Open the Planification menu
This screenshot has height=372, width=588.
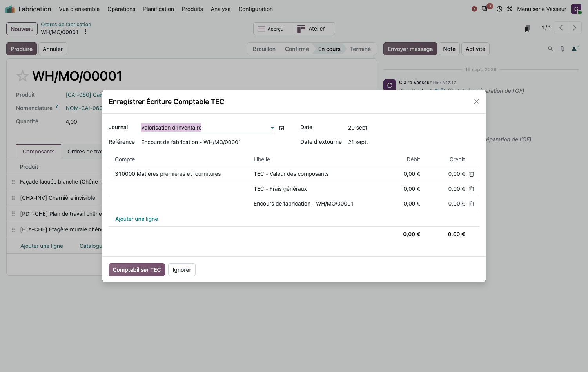pos(158,9)
